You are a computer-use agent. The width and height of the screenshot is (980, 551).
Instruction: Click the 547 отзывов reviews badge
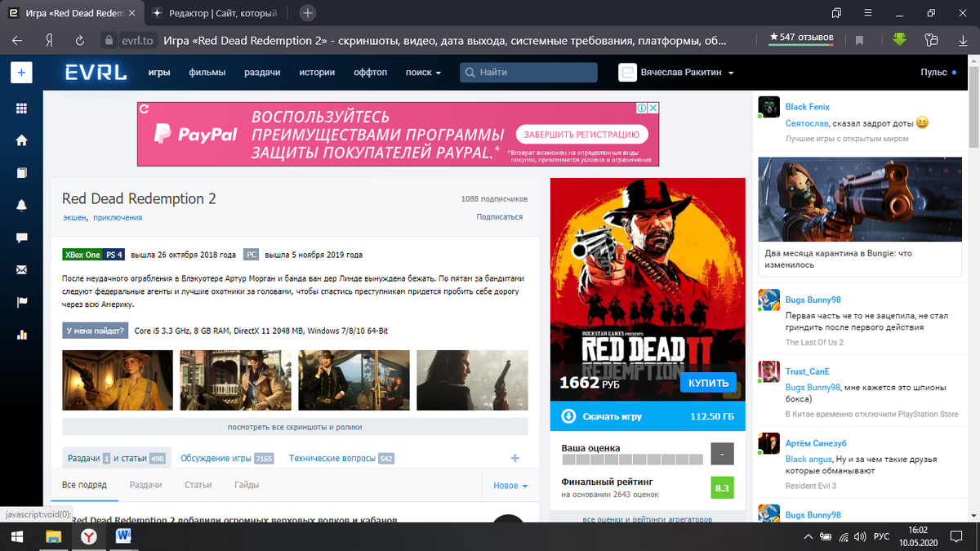tap(801, 38)
